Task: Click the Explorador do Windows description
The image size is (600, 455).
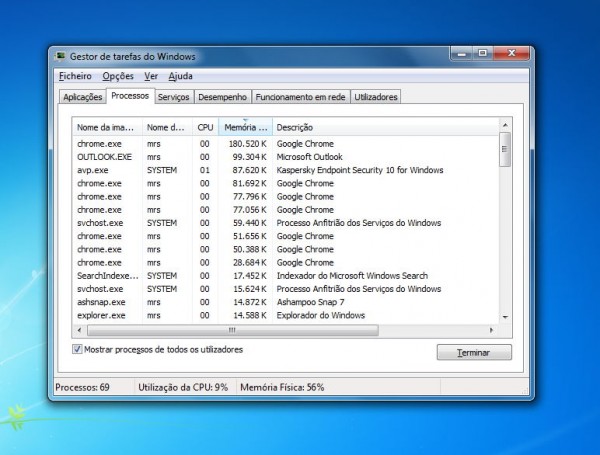Action: [x=321, y=315]
